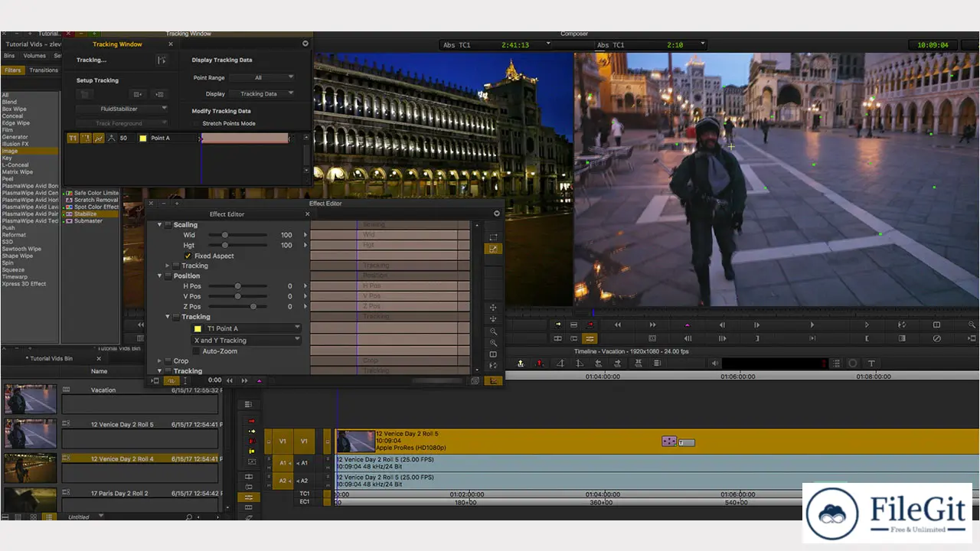Enable the Auto-Zoom checkbox
Viewport: 980px width, 551px height.
click(197, 351)
